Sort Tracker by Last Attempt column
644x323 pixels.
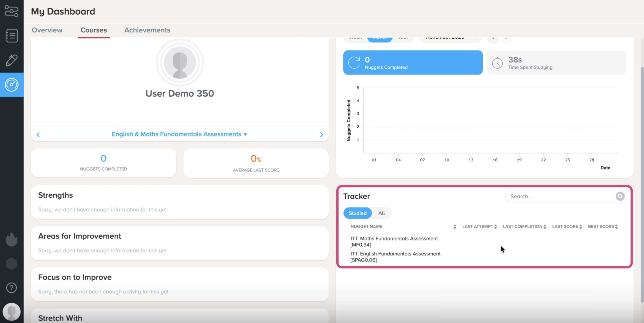pyautogui.click(x=479, y=227)
